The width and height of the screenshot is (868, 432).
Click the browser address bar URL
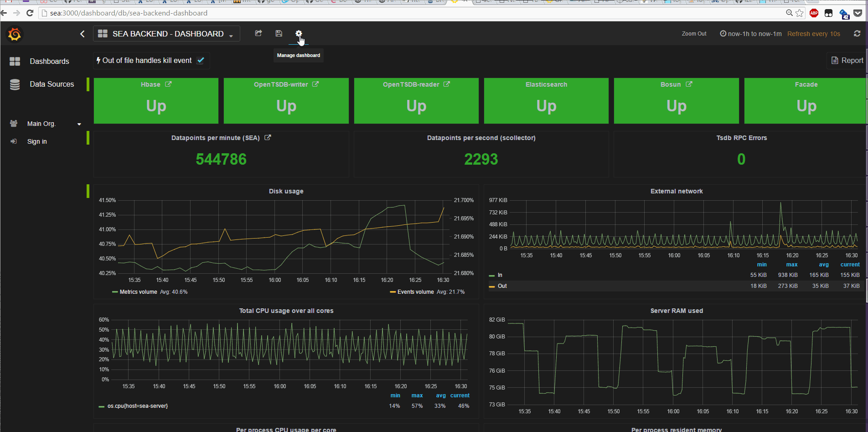129,13
